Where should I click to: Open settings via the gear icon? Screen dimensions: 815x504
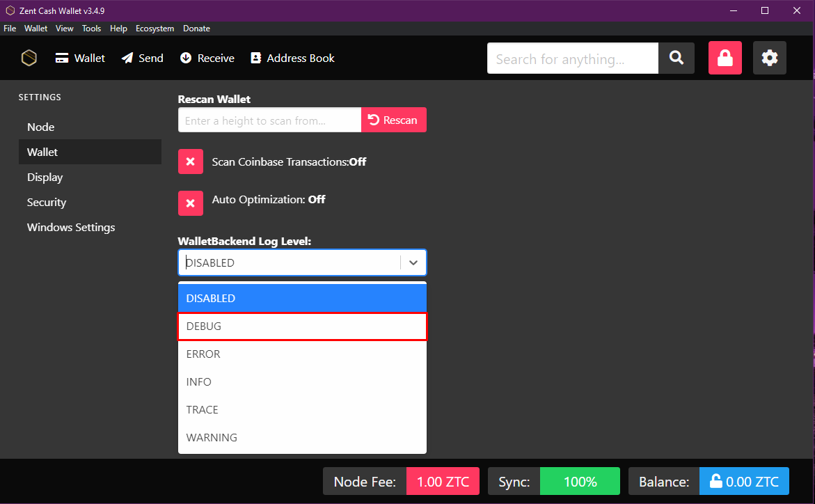(769, 58)
